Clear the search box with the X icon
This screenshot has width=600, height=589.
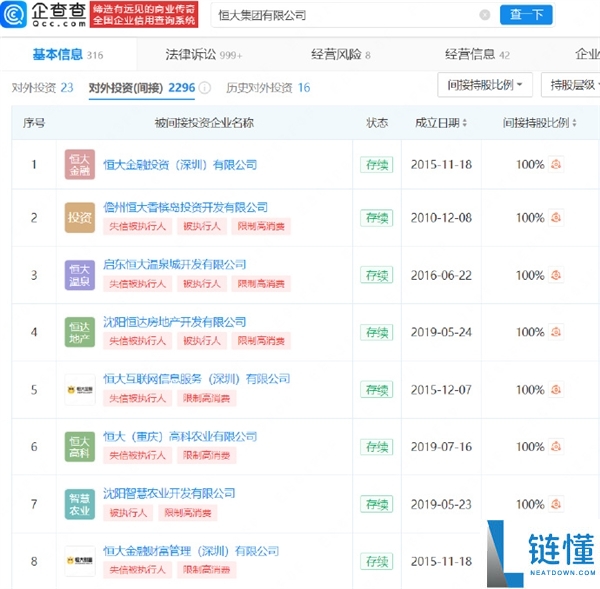(484, 15)
